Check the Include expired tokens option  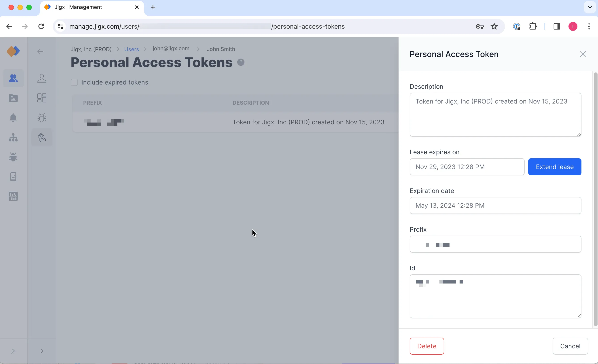(x=74, y=82)
